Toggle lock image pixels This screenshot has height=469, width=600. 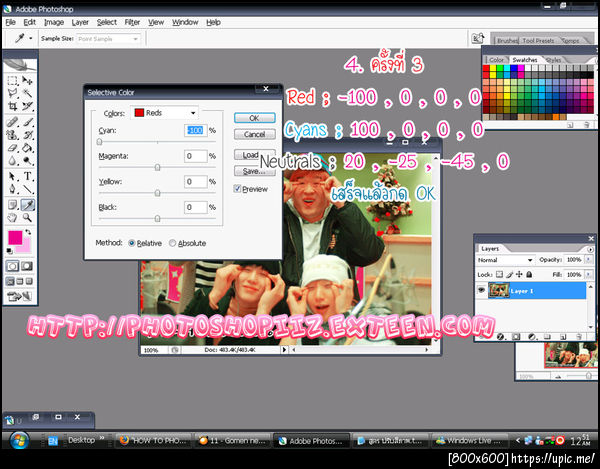pos(509,274)
